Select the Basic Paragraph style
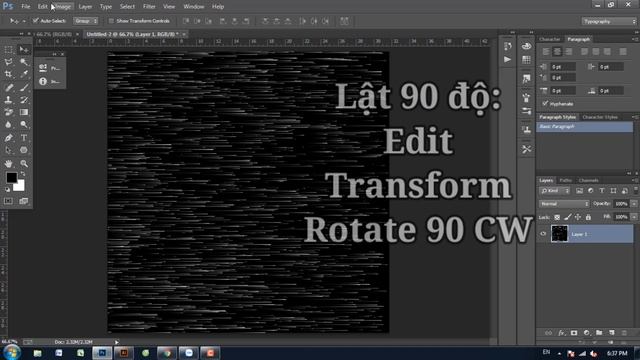The width and height of the screenshot is (640, 360). pyautogui.click(x=584, y=127)
